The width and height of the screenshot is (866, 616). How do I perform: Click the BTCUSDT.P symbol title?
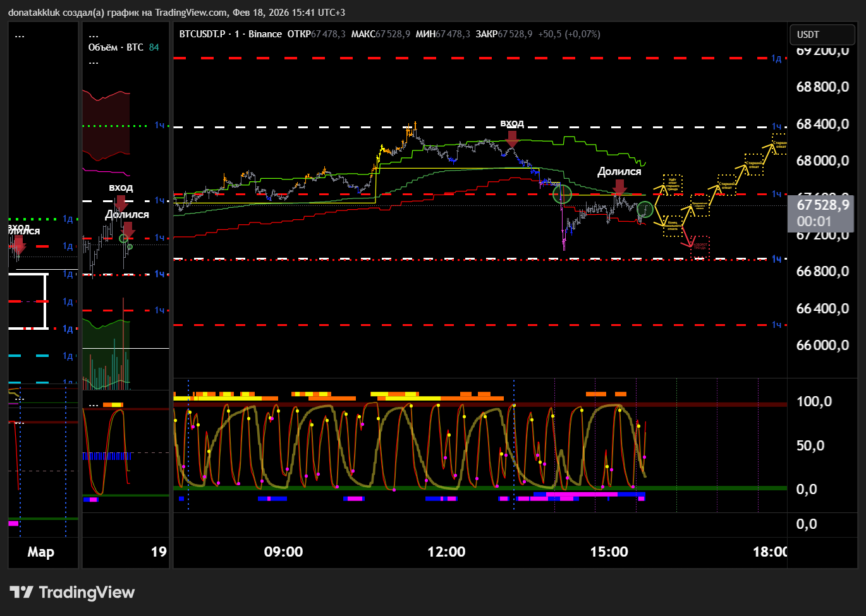pos(202,34)
